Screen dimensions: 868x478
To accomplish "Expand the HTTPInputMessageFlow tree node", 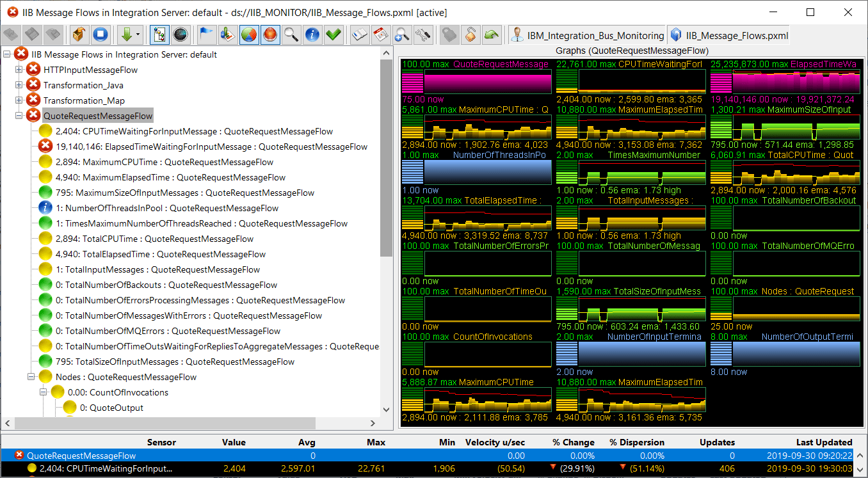I will (x=19, y=70).
